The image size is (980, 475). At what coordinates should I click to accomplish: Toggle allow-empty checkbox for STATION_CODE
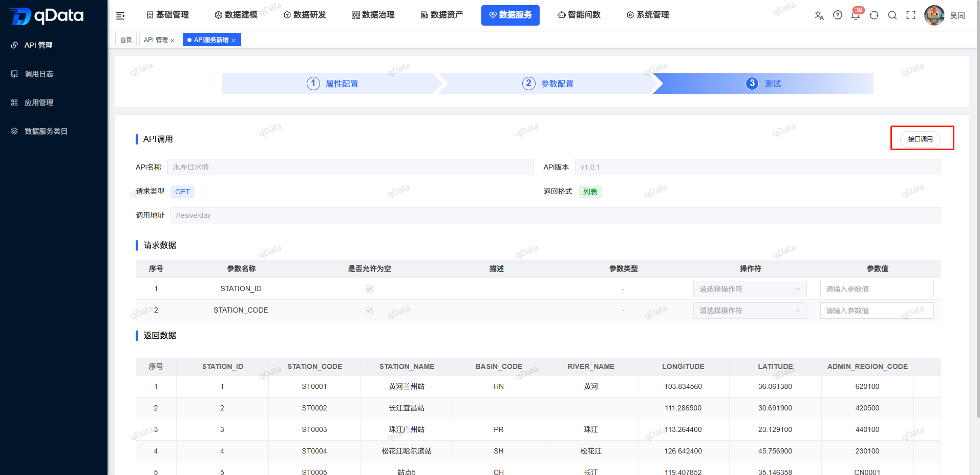point(369,311)
